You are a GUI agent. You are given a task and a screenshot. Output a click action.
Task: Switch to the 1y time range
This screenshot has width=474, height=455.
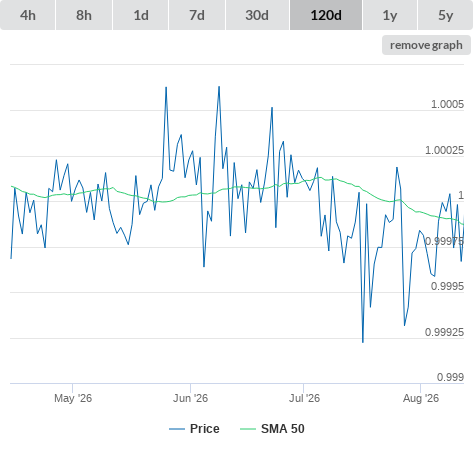point(390,15)
